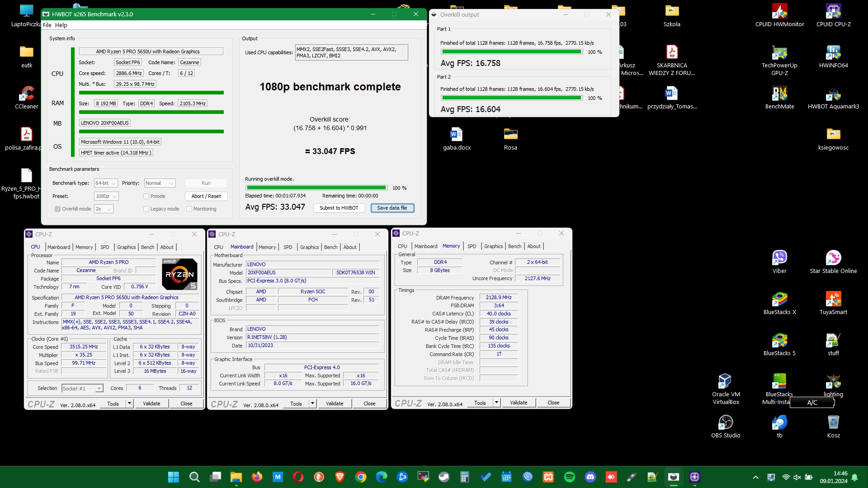Expand Tools arrow in CPU-Z CPU window
868x488 pixels.
[129, 404]
